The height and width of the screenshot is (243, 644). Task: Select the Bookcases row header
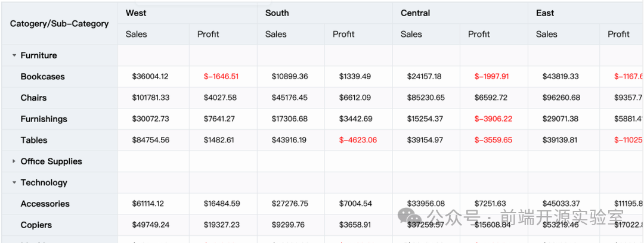[42, 76]
